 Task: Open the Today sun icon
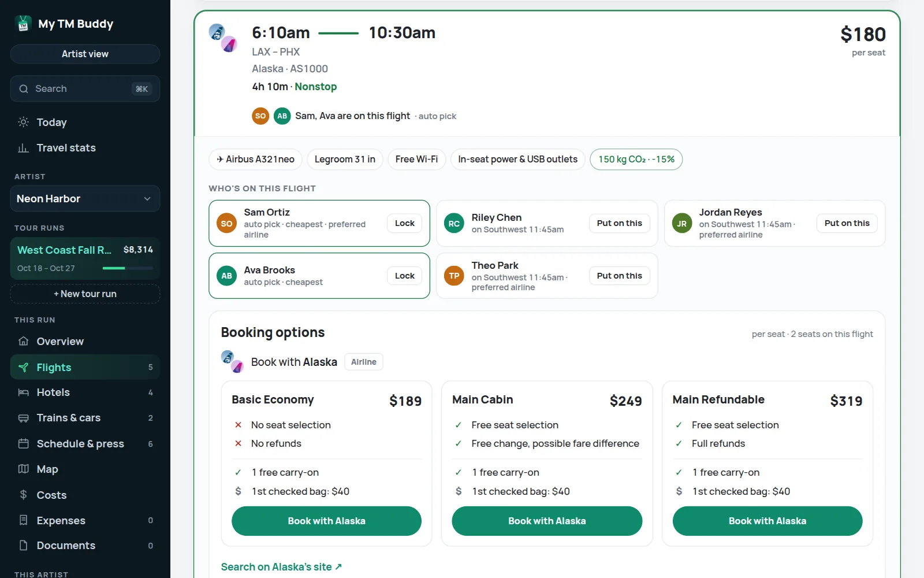(23, 122)
